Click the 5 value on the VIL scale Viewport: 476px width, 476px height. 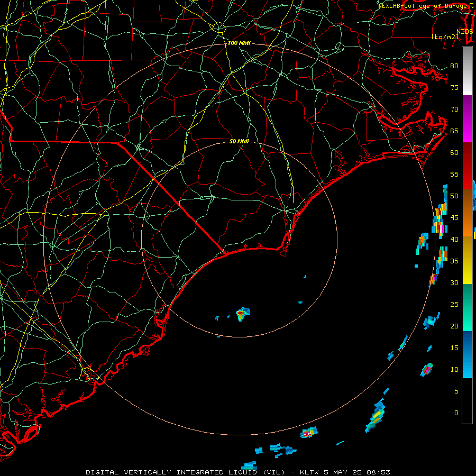[x=456, y=391]
